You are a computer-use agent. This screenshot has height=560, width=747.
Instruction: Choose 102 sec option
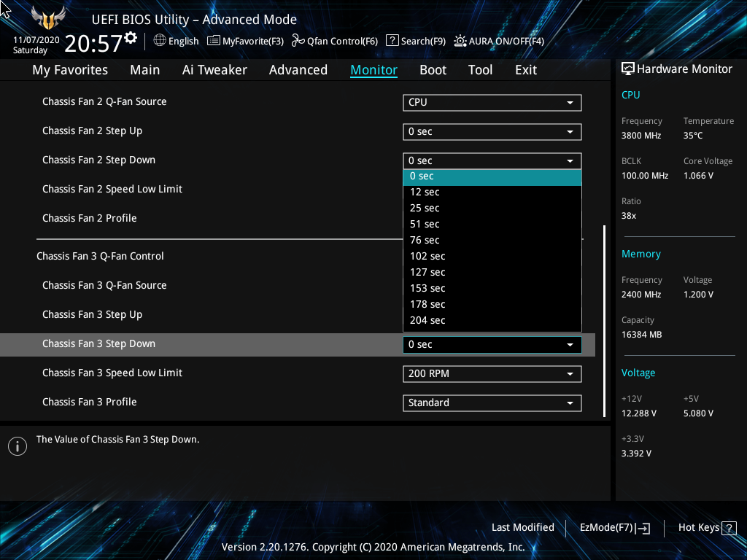(492, 256)
